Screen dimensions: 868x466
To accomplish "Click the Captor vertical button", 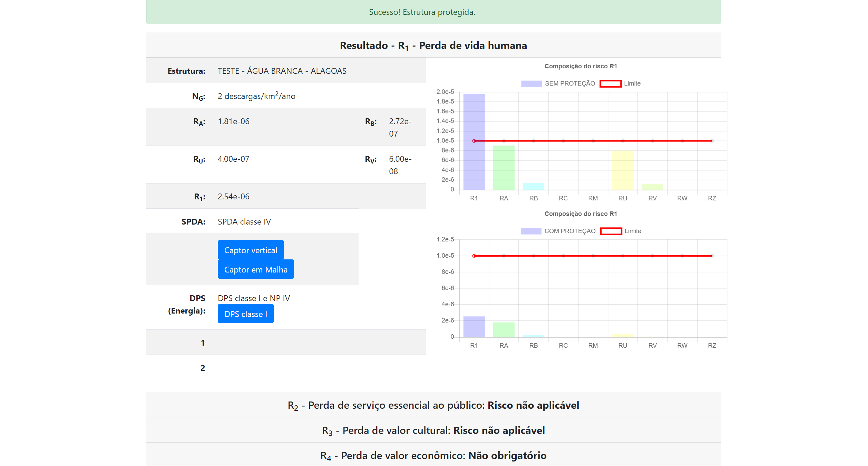I will coord(250,250).
